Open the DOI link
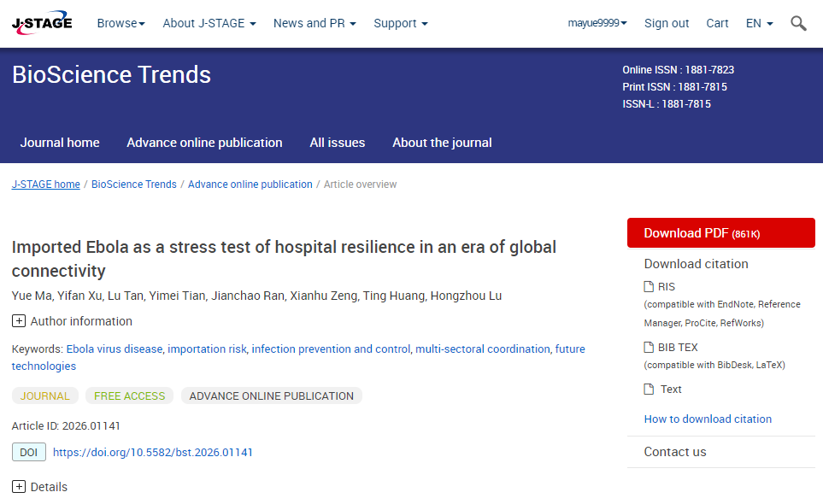Image resolution: width=823 pixels, height=504 pixels. pyautogui.click(x=153, y=452)
